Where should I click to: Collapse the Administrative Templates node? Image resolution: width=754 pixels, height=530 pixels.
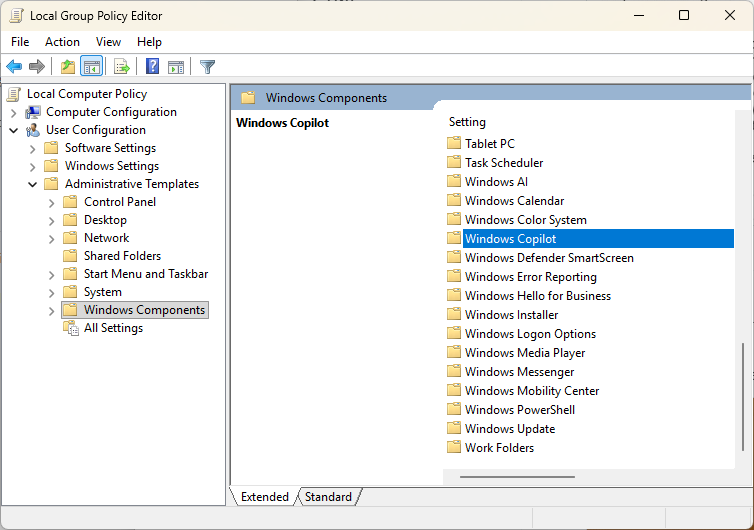(x=33, y=184)
